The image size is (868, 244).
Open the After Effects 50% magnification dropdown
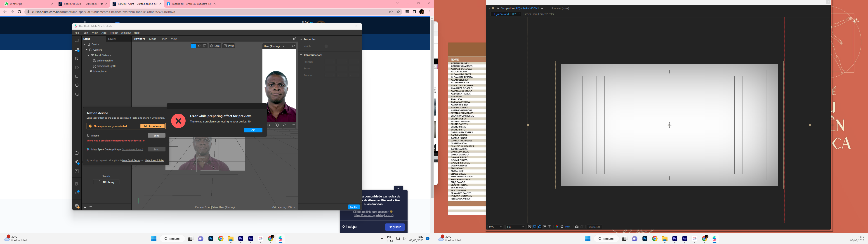point(495,227)
